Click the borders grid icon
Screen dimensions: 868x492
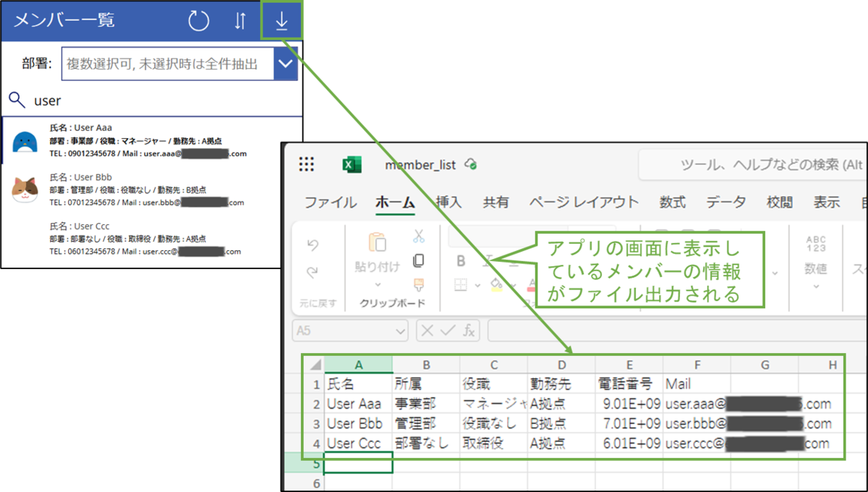pos(461,284)
